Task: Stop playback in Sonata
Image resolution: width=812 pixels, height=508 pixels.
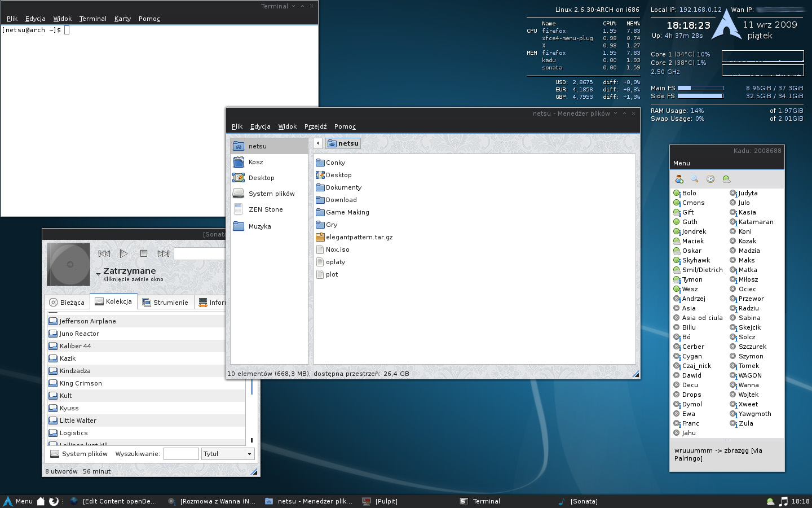Action: click(x=143, y=253)
